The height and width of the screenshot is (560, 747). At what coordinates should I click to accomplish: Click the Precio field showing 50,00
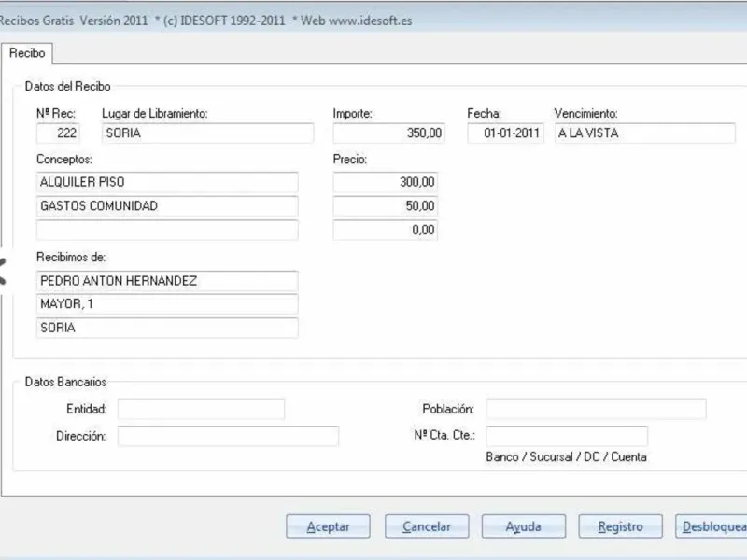coord(385,206)
